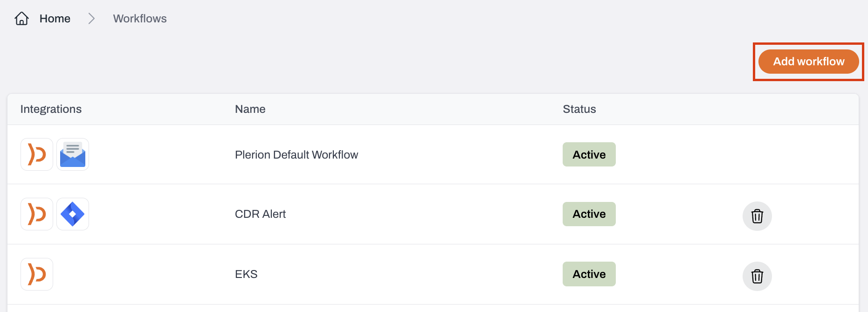
Task: Click Jira integration icon in CDR Alert row
Action: tap(73, 214)
